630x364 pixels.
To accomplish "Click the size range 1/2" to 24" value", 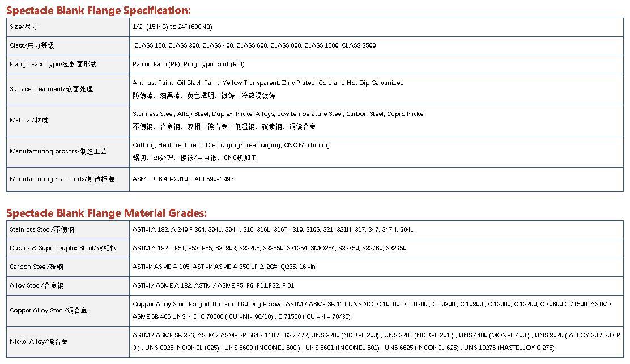I will tap(172, 27).
